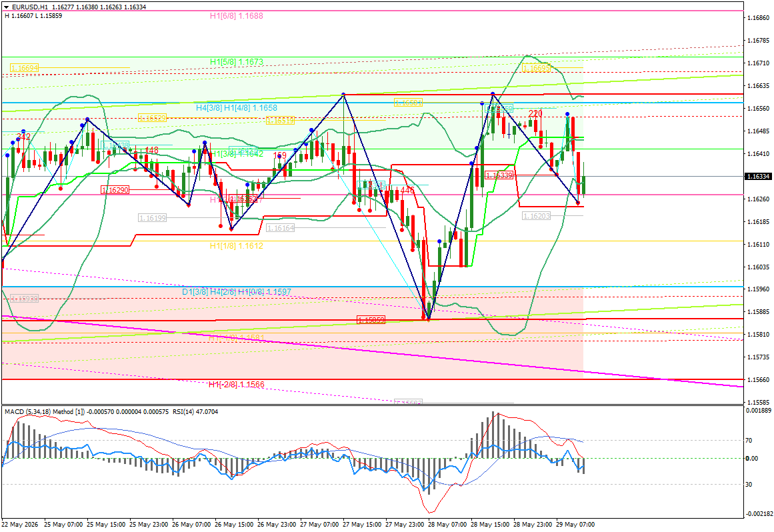This screenshot has width=774, height=532.
Task: Click the RSI 30 level label
Action: tap(749, 485)
